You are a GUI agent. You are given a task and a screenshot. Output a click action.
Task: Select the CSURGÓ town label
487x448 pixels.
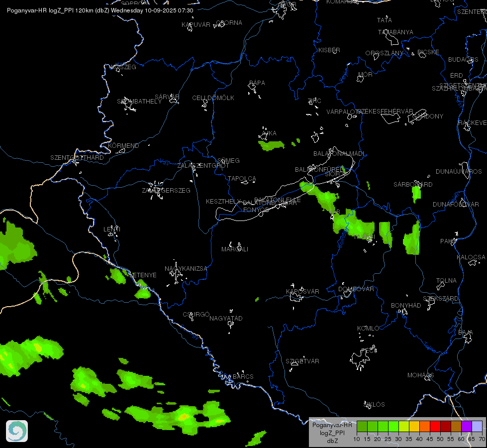[196, 315]
